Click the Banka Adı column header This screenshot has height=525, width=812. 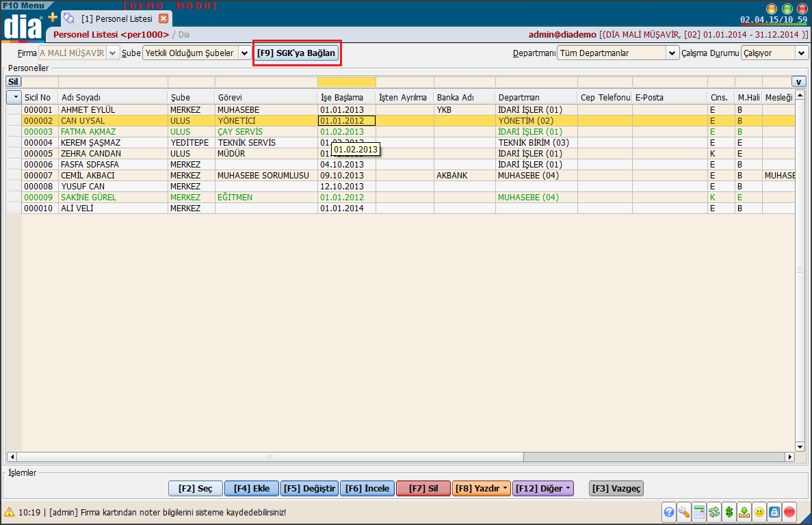click(464, 97)
